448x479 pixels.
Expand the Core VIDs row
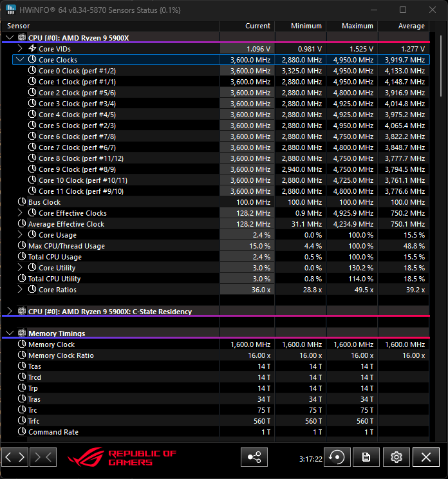click(x=20, y=48)
